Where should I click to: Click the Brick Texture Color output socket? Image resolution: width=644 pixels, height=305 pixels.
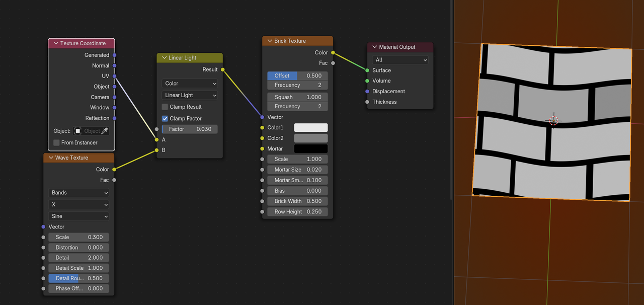point(333,52)
